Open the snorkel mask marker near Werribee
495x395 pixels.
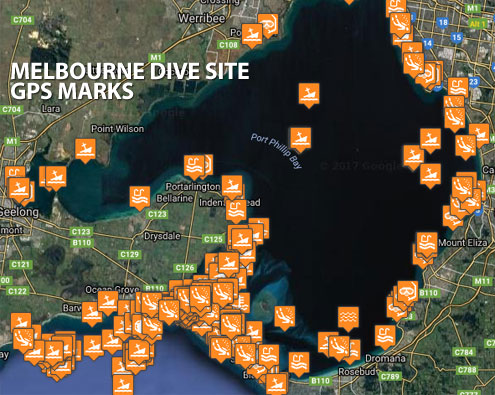pyautogui.click(x=268, y=24)
